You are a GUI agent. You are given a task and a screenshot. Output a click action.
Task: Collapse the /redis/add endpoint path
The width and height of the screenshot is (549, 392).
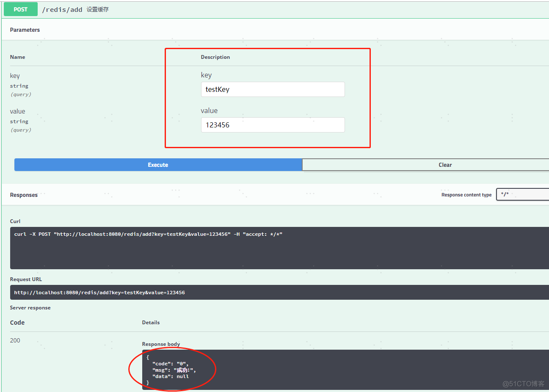[x=62, y=10]
